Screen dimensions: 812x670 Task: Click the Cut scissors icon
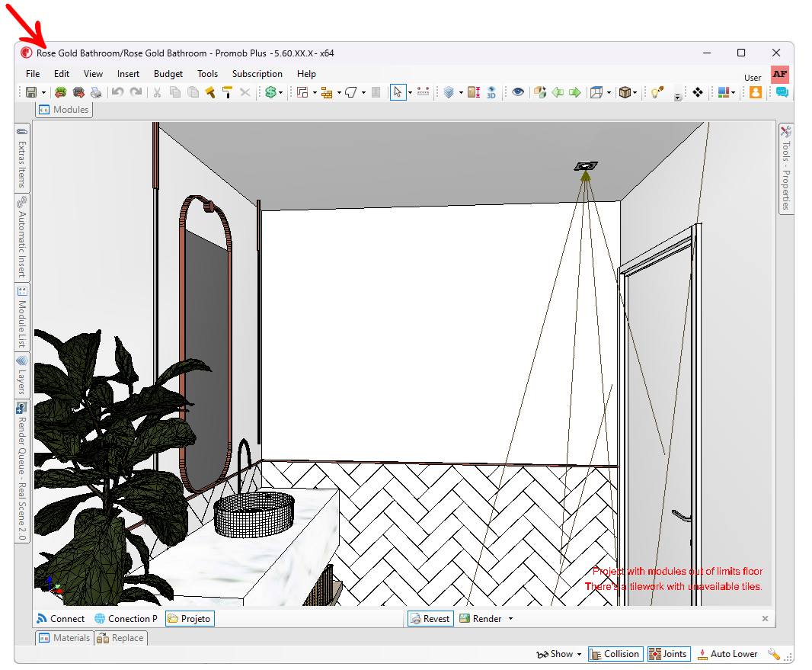point(158,92)
